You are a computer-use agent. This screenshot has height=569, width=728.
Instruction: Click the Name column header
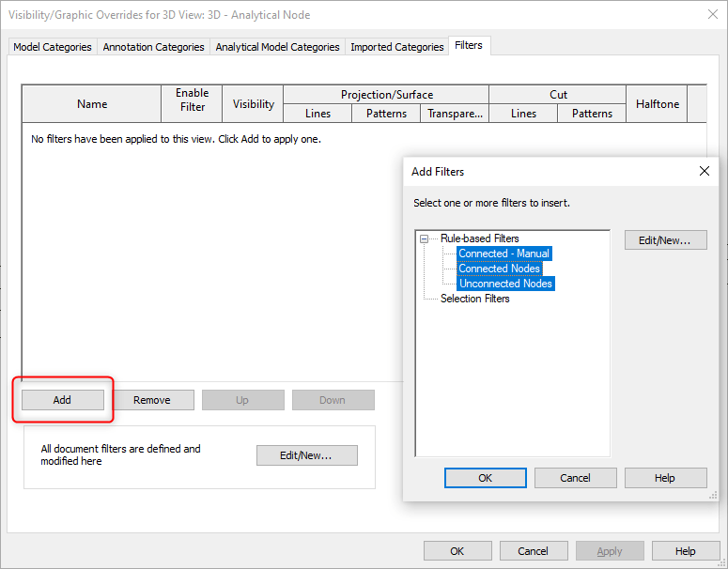(x=92, y=104)
